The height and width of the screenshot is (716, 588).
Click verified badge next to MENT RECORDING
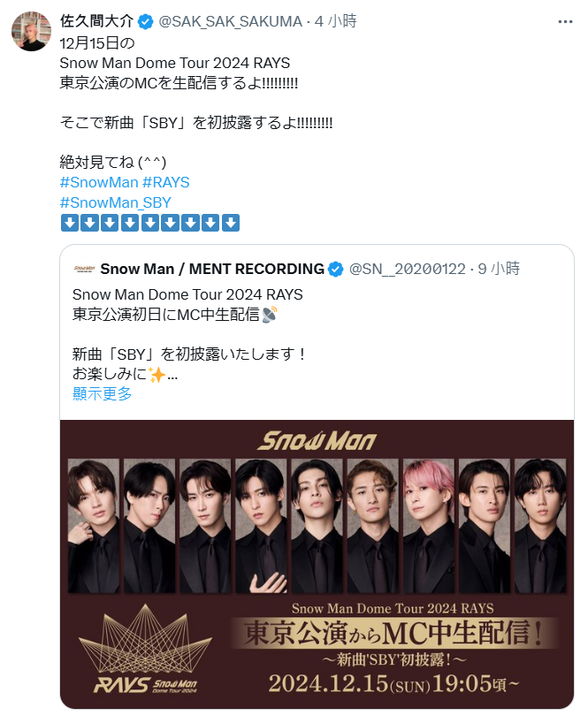coord(336,269)
